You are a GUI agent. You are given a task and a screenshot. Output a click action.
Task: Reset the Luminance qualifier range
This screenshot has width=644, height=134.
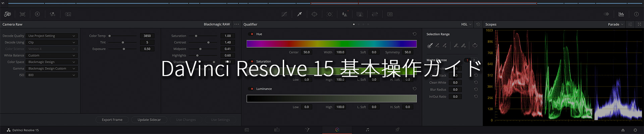[x=415, y=89]
